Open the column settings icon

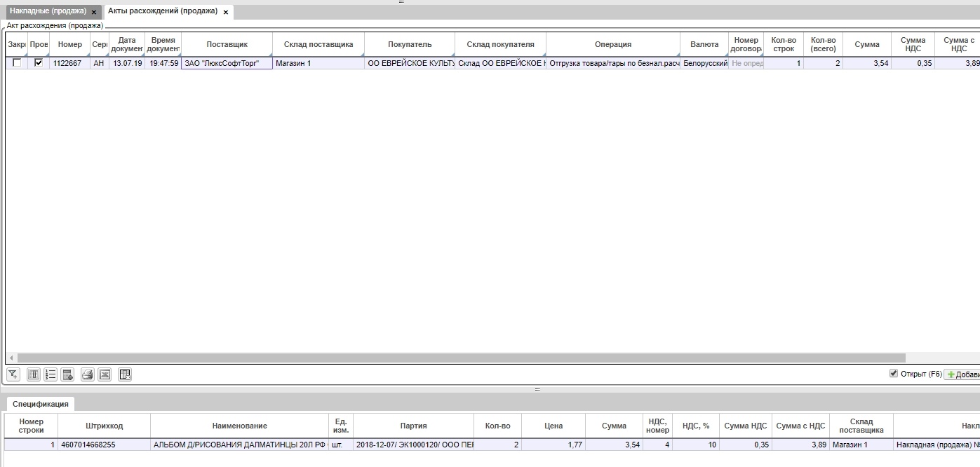click(33, 375)
